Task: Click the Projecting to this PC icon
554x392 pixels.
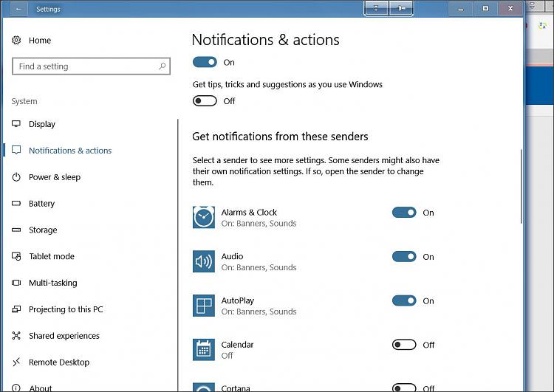Action: pos(16,309)
